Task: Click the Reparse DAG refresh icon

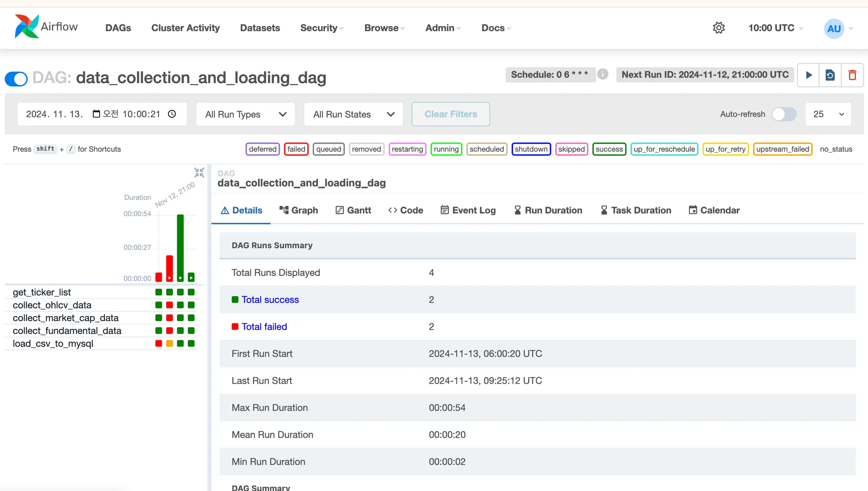Action: [830, 75]
